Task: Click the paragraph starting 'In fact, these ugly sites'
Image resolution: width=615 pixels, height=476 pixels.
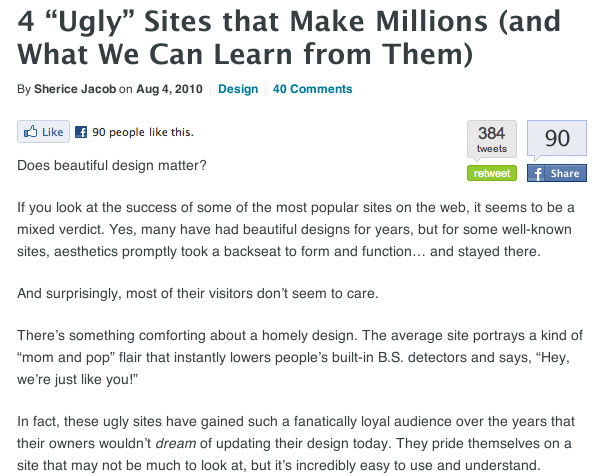Action: tap(296, 443)
